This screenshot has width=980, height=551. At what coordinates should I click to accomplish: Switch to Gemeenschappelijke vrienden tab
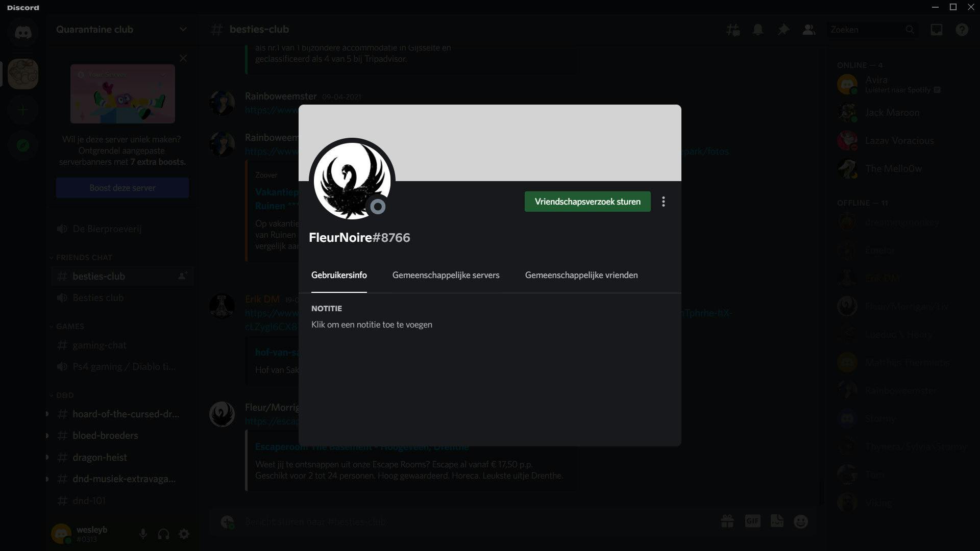(x=581, y=275)
